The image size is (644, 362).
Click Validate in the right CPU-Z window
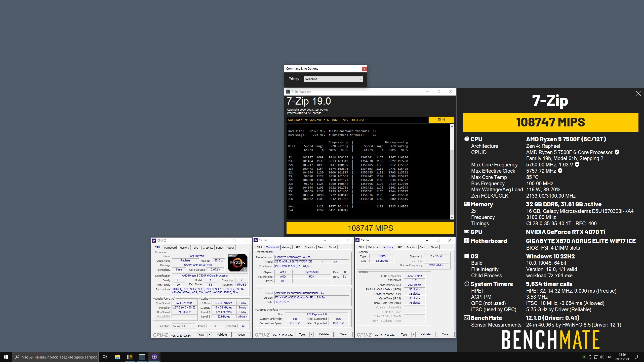point(426,334)
